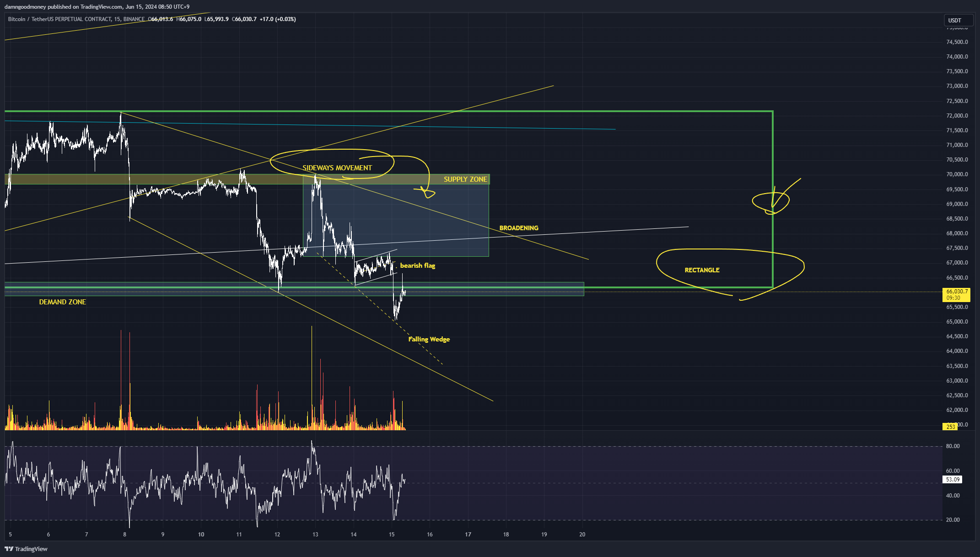980x557 pixels.
Task: Click the 65,000.0 price axis label
Action: pos(957,322)
